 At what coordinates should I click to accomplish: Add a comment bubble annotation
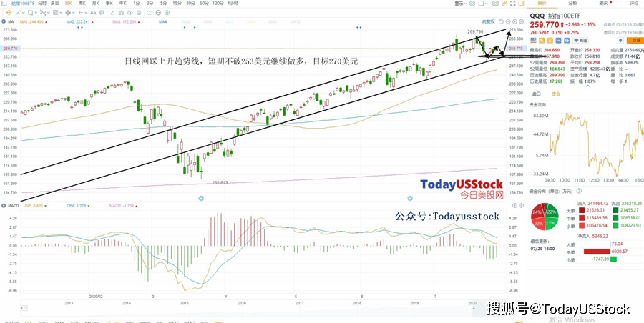tap(102, 13)
